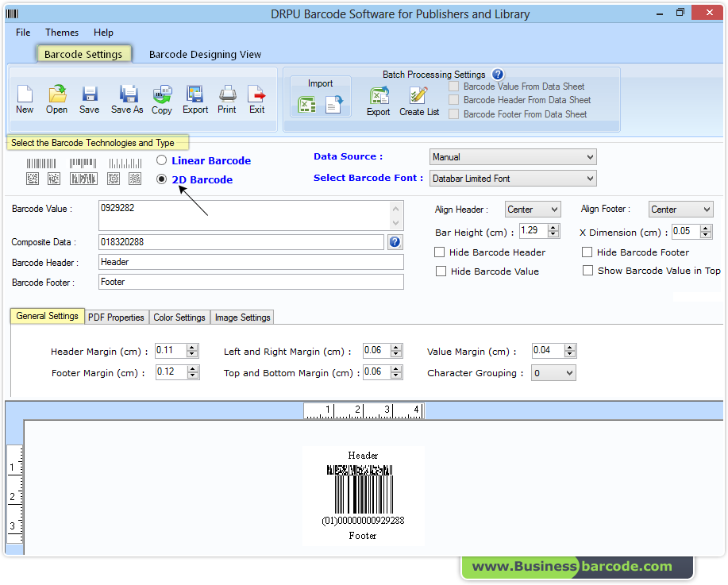Click Left and Right Margin stepper arrows

click(x=396, y=351)
